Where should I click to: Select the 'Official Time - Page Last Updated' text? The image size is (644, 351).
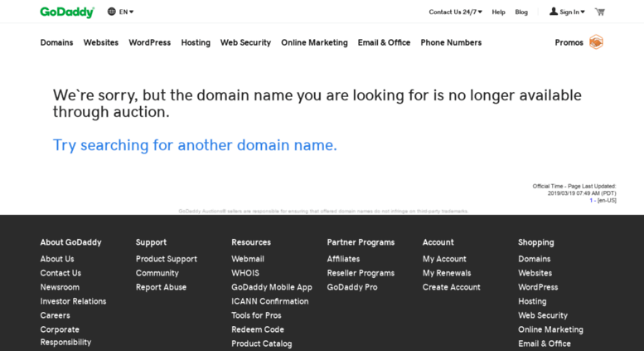(x=574, y=186)
